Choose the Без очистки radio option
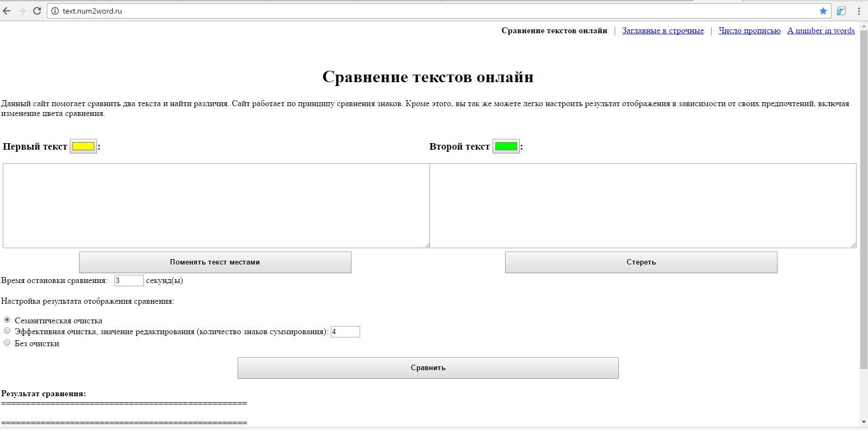The image size is (868, 430). [x=7, y=342]
